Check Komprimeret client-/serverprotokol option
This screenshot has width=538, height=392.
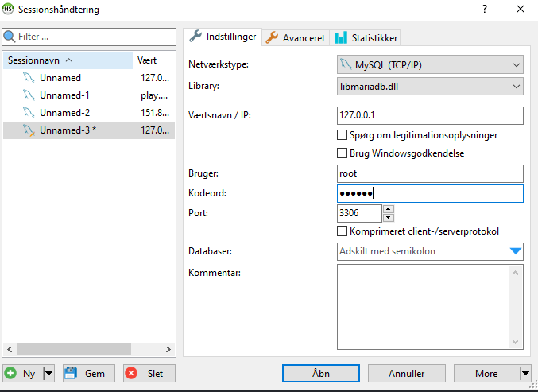[x=343, y=231]
